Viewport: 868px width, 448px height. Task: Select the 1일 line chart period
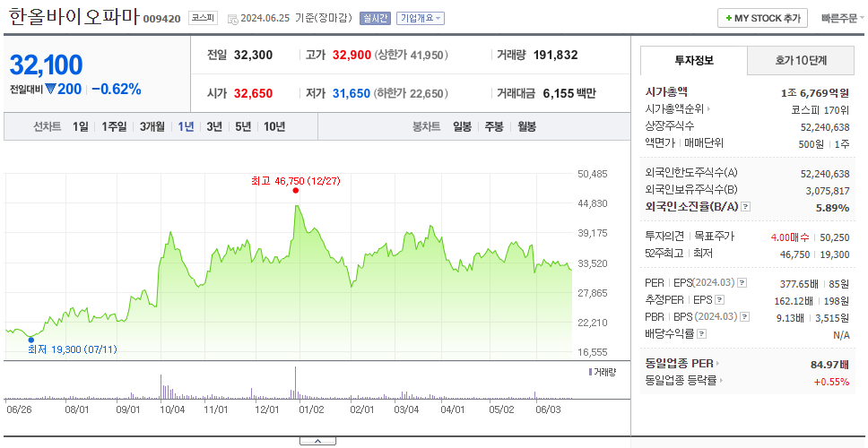click(x=81, y=126)
